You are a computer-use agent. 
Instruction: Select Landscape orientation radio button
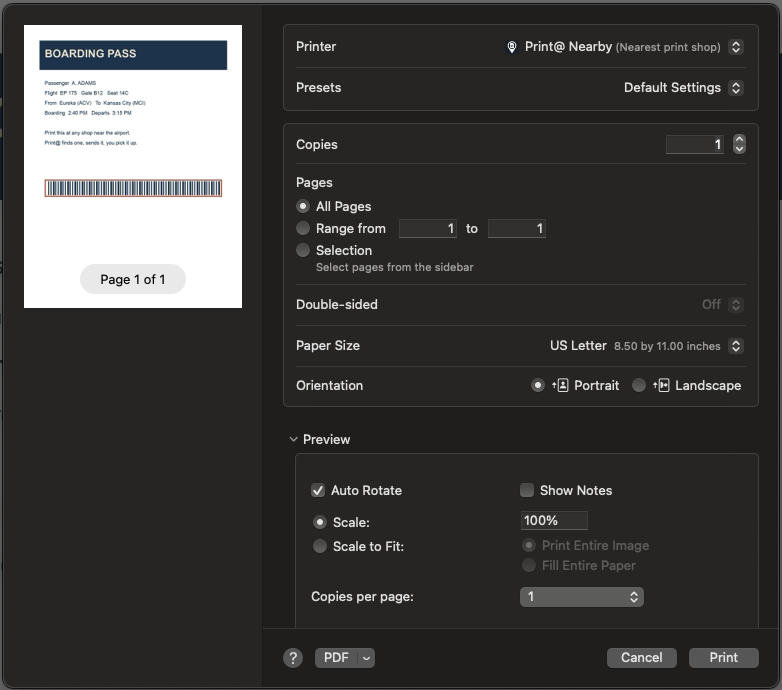[639, 385]
